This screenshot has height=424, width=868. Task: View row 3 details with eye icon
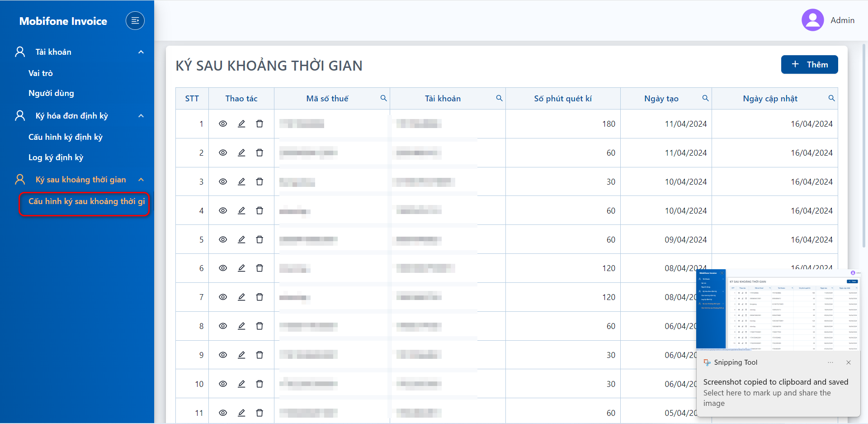223,181
